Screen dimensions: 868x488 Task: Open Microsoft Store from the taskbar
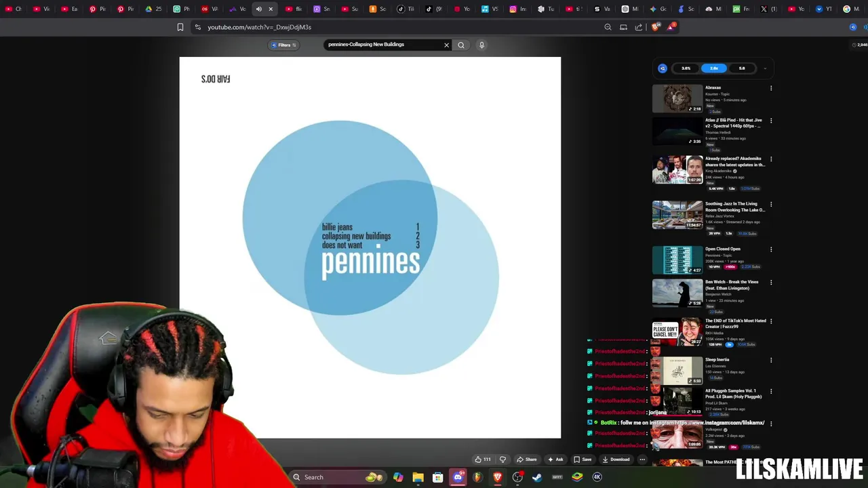click(x=438, y=477)
